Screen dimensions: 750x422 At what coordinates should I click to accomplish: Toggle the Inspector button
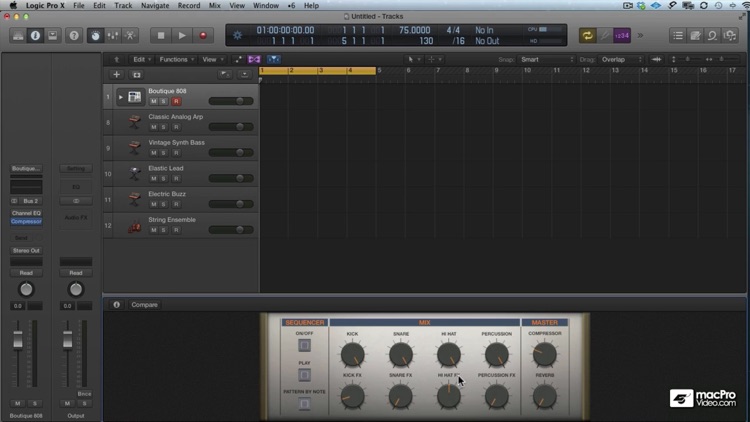point(35,35)
